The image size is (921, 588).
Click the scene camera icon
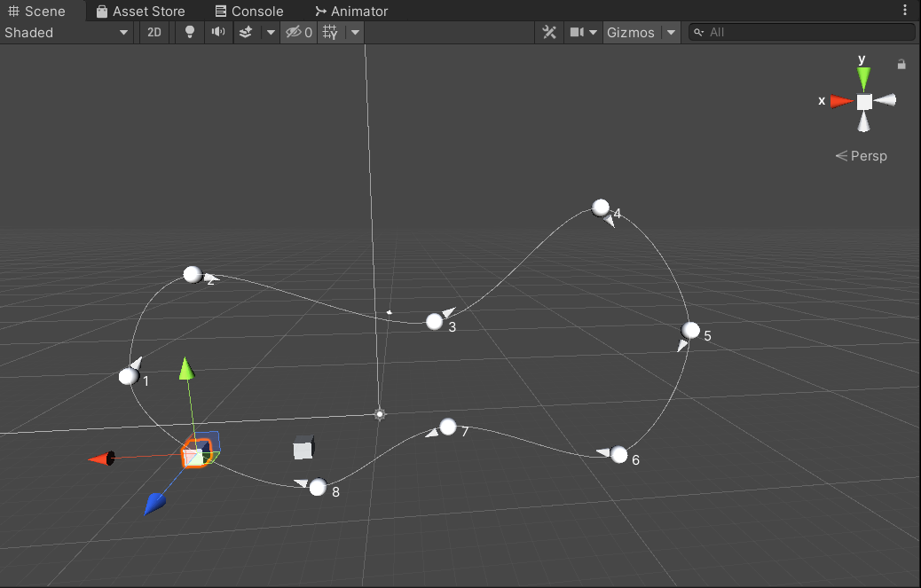577,32
